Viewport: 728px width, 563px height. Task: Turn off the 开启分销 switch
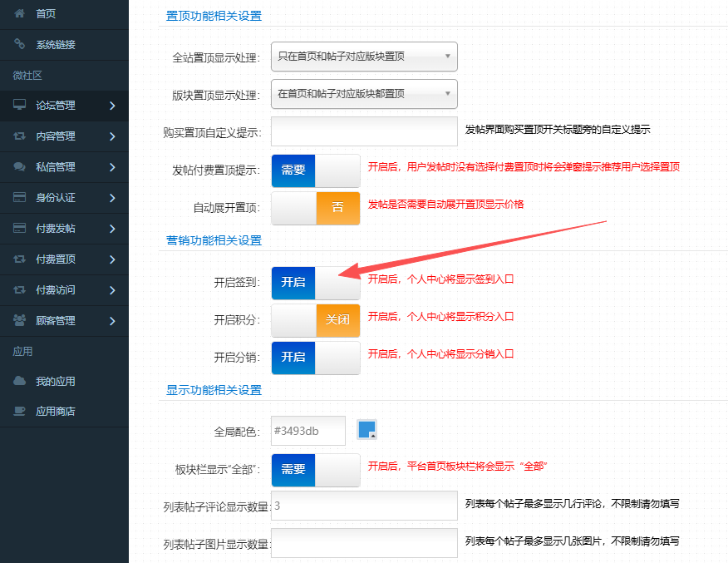click(315, 357)
